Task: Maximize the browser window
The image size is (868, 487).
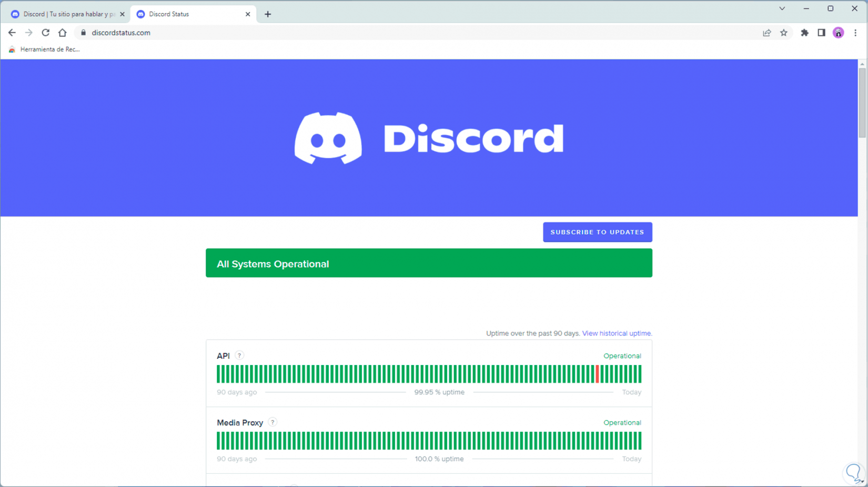Action: [831, 8]
